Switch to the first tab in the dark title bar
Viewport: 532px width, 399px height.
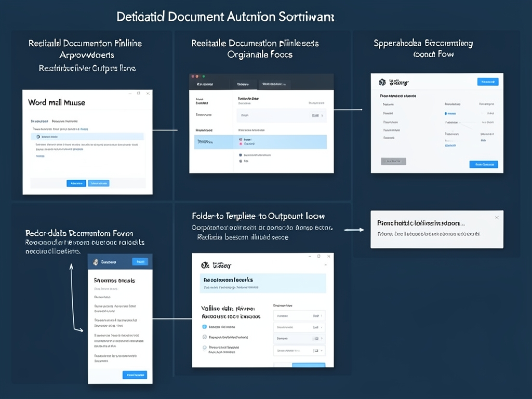(205, 84)
